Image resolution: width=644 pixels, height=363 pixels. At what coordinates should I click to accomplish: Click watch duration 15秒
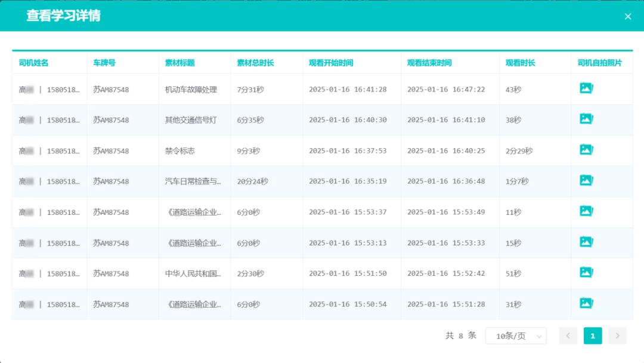[x=513, y=243]
